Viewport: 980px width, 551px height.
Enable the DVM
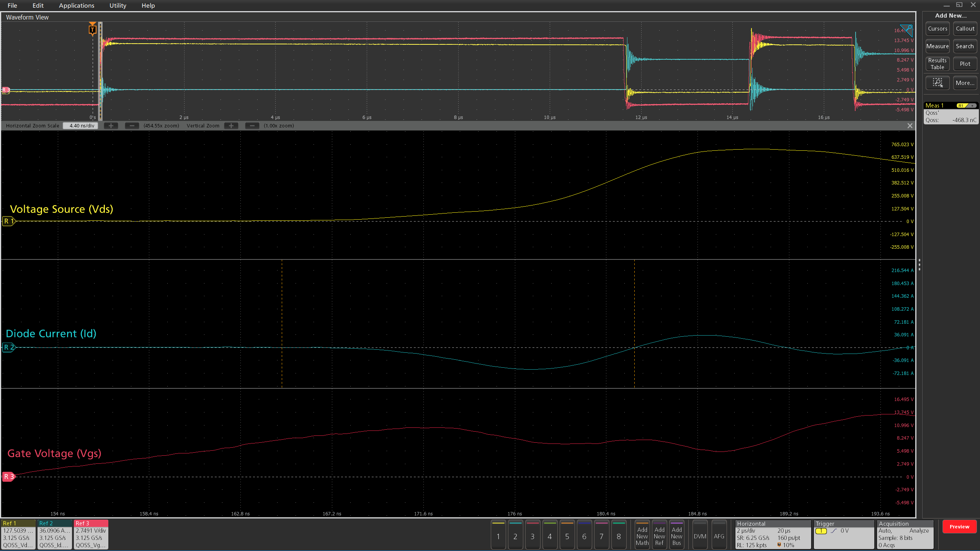click(700, 534)
